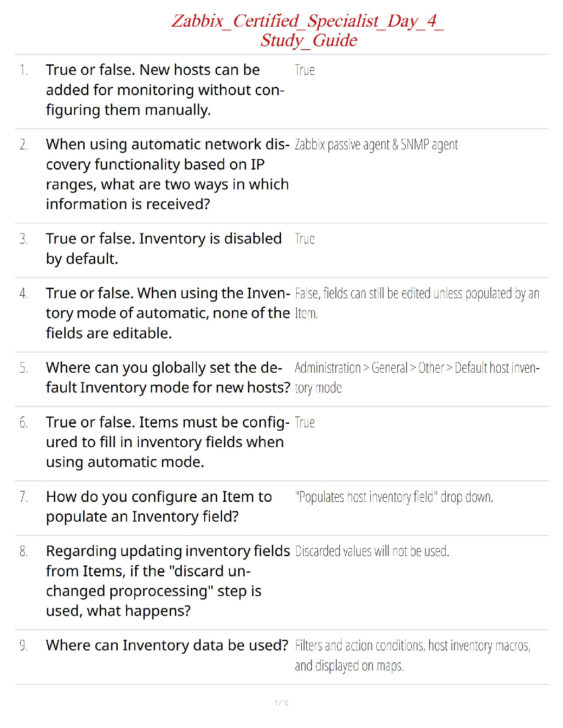Viewport: 563px width, 728px height.
Task: Click the "Populates host inventory field" drop down answer
Action: [x=394, y=497]
